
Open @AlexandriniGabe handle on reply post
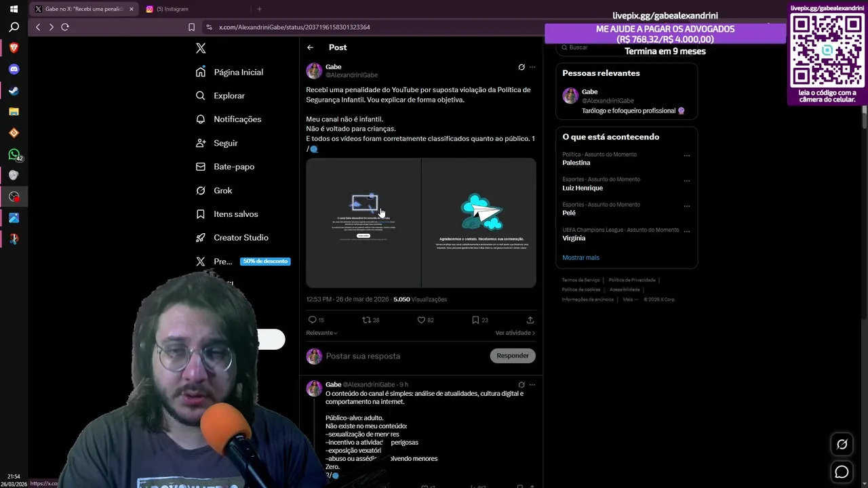pyautogui.click(x=369, y=384)
